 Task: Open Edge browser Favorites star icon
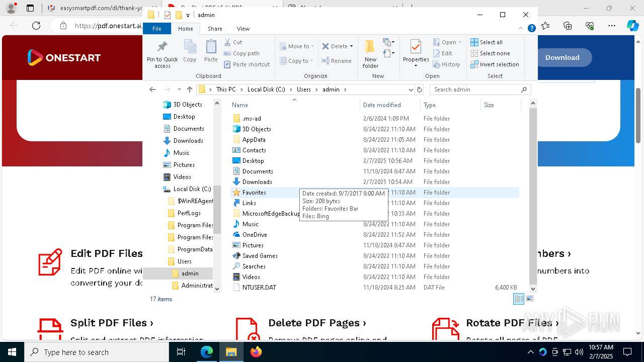tap(545, 26)
